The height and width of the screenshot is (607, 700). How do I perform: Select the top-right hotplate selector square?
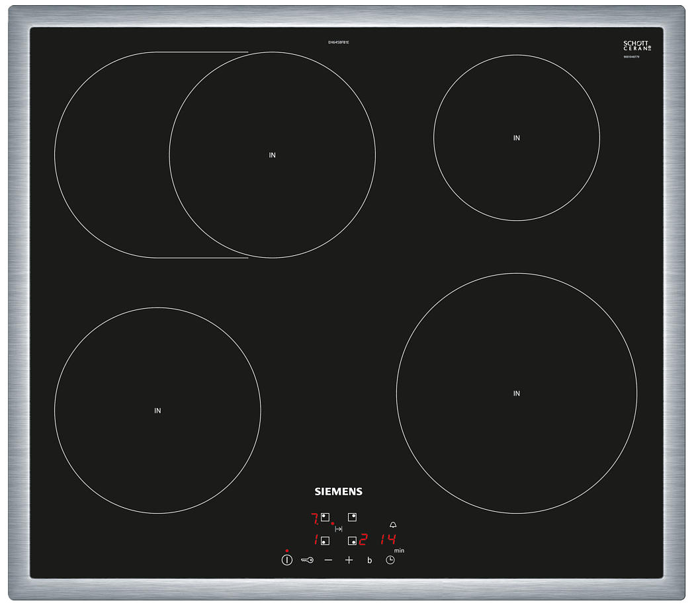(x=352, y=517)
